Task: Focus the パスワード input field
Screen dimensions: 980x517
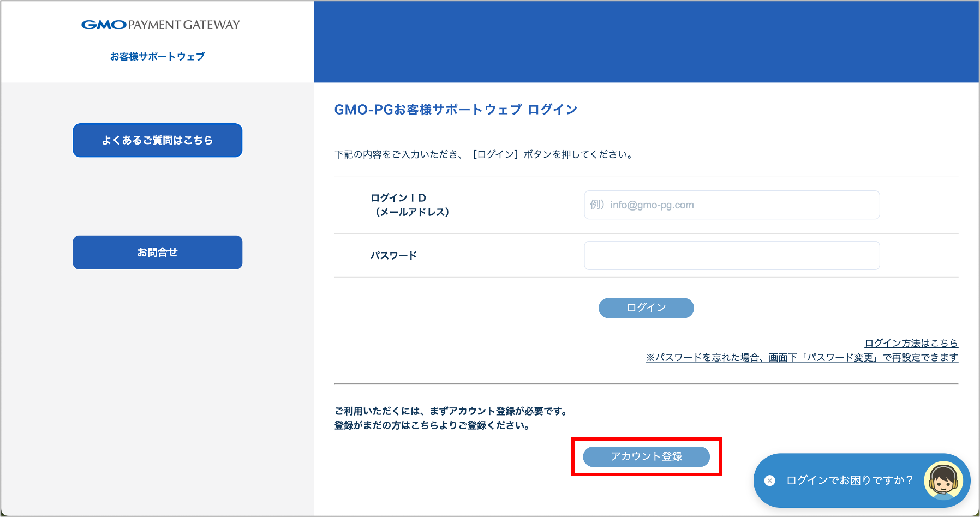Action: pos(732,256)
